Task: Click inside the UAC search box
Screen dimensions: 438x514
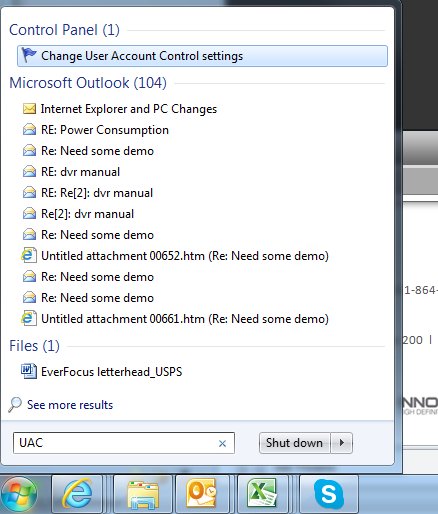Action: [x=115, y=443]
